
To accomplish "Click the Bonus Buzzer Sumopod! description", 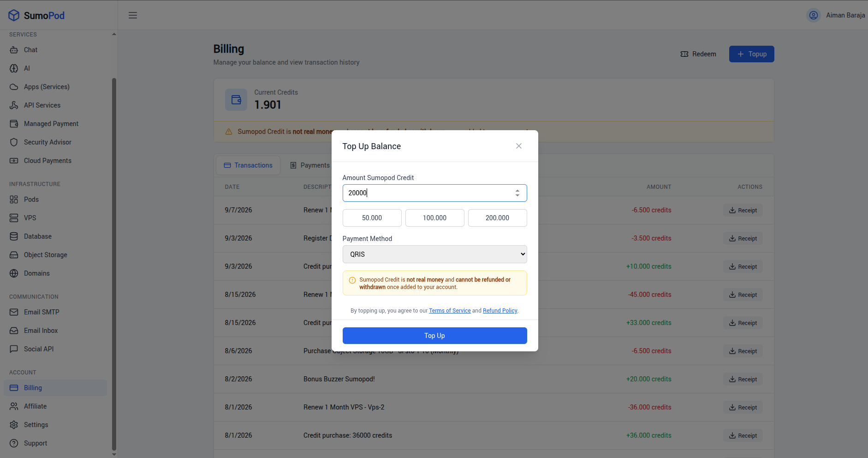I will pyautogui.click(x=339, y=379).
